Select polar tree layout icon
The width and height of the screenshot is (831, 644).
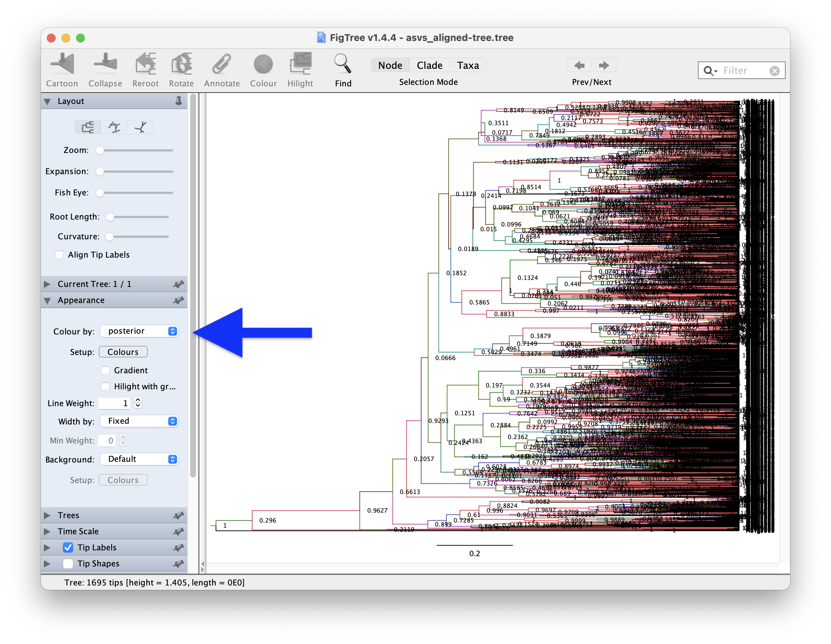tap(114, 127)
